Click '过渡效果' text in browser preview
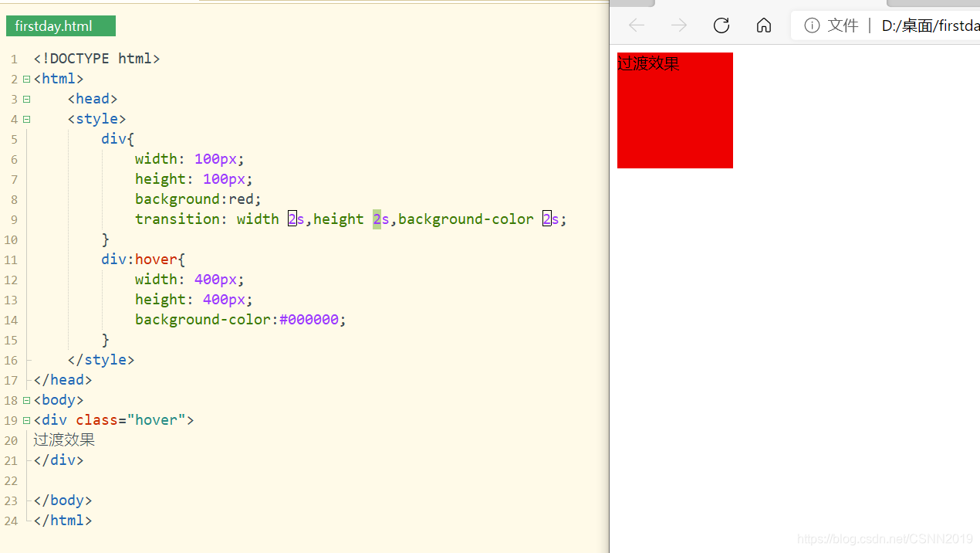This screenshot has height=553, width=980. (x=648, y=63)
